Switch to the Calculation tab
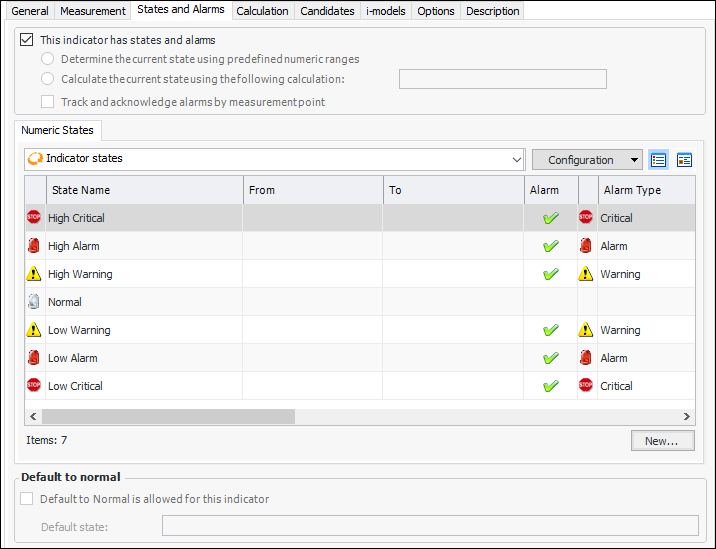716x549 pixels. tap(262, 11)
